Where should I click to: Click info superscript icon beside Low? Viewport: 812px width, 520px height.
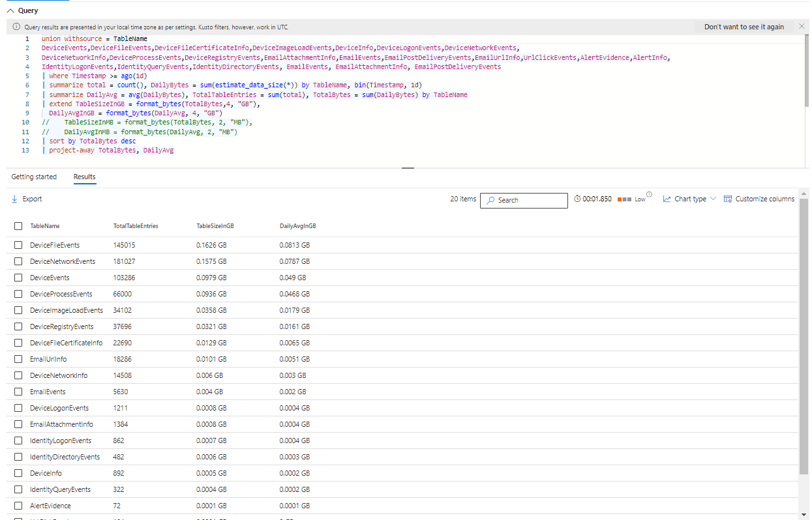[648, 194]
